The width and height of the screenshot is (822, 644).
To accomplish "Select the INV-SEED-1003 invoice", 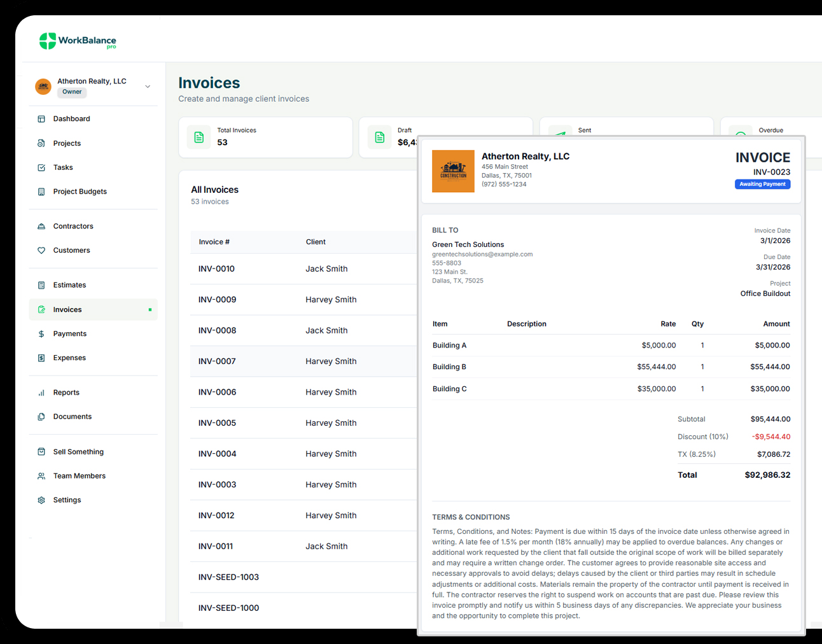I will point(228,577).
